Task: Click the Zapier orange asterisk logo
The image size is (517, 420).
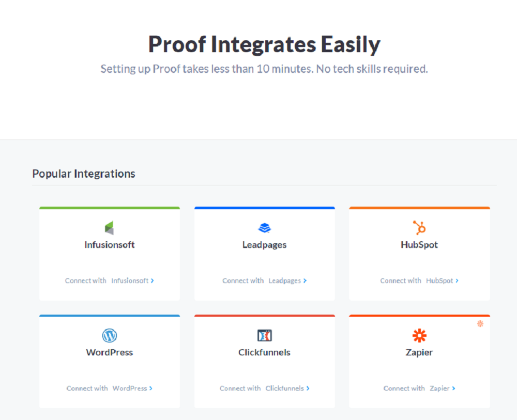Action: tap(419, 335)
